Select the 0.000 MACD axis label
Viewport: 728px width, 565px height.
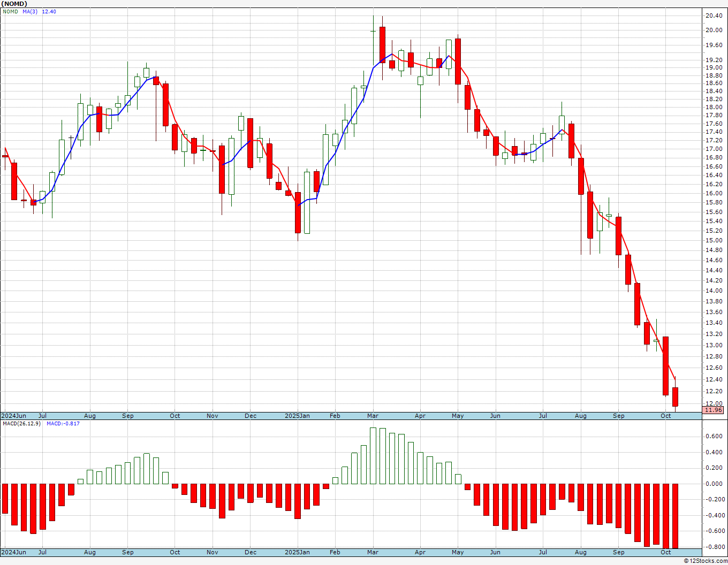point(714,484)
